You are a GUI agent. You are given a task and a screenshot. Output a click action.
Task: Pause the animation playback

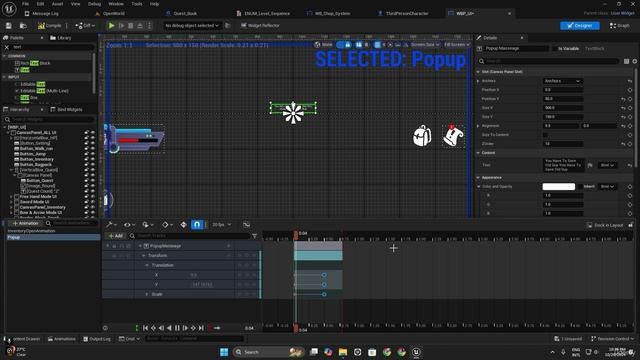[x=177, y=328]
